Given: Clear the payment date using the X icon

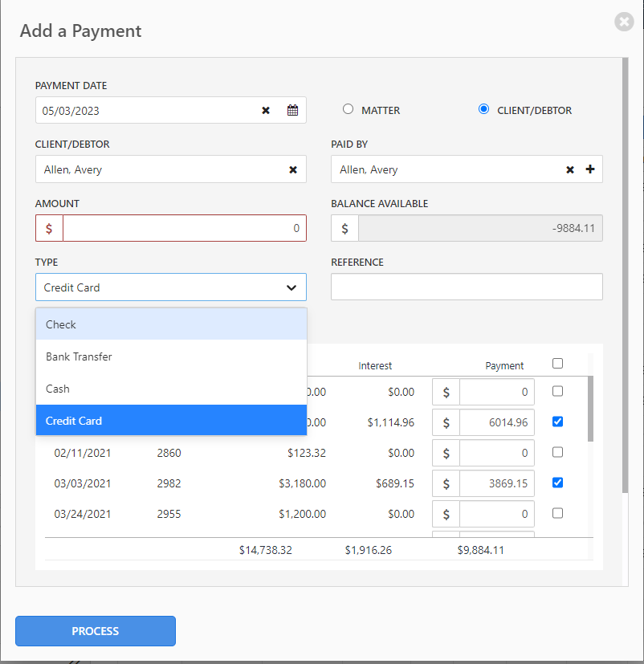Looking at the screenshot, I should click(x=266, y=110).
